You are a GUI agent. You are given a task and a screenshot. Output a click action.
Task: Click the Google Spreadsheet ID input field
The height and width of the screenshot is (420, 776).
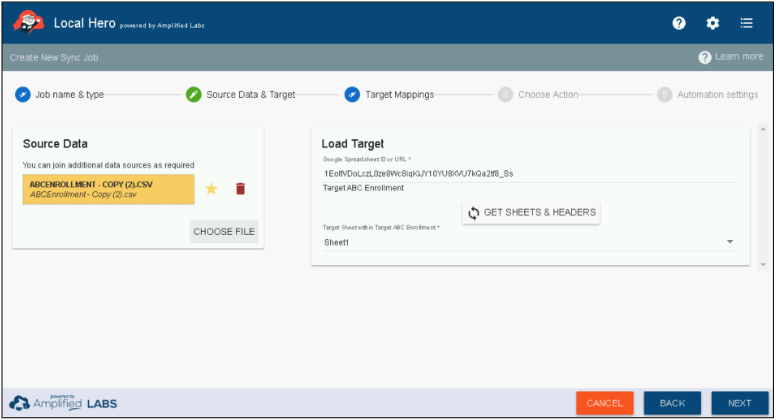point(530,174)
